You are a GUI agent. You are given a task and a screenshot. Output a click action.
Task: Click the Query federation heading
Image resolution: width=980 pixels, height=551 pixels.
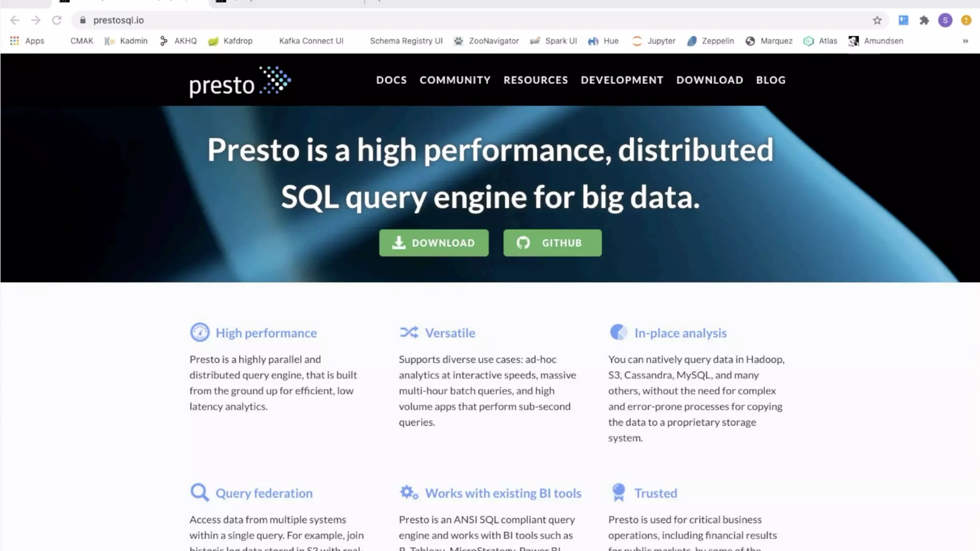(x=264, y=493)
